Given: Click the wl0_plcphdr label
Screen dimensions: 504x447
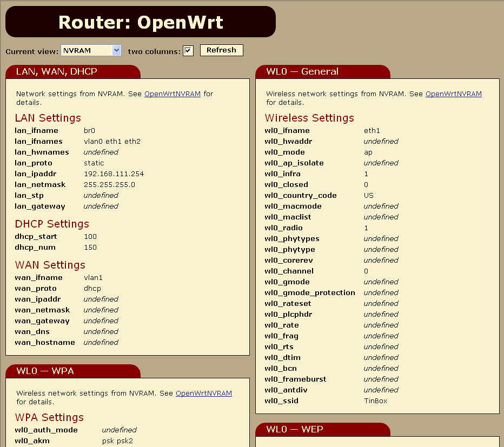Looking at the screenshot, I should pyautogui.click(x=288, y=315).
